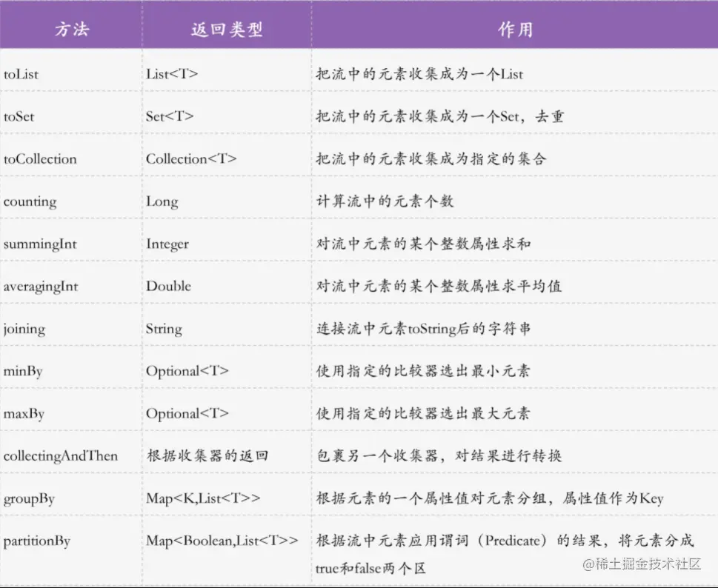Click the text true和false两个区
The width and height of the screenshot is (718, 588).
[370, 569]
